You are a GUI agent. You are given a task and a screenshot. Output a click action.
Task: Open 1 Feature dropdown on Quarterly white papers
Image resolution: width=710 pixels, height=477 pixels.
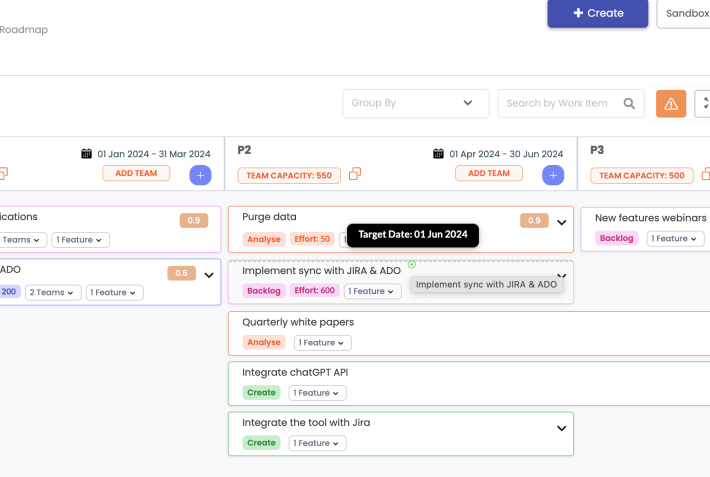click(322, 343)
